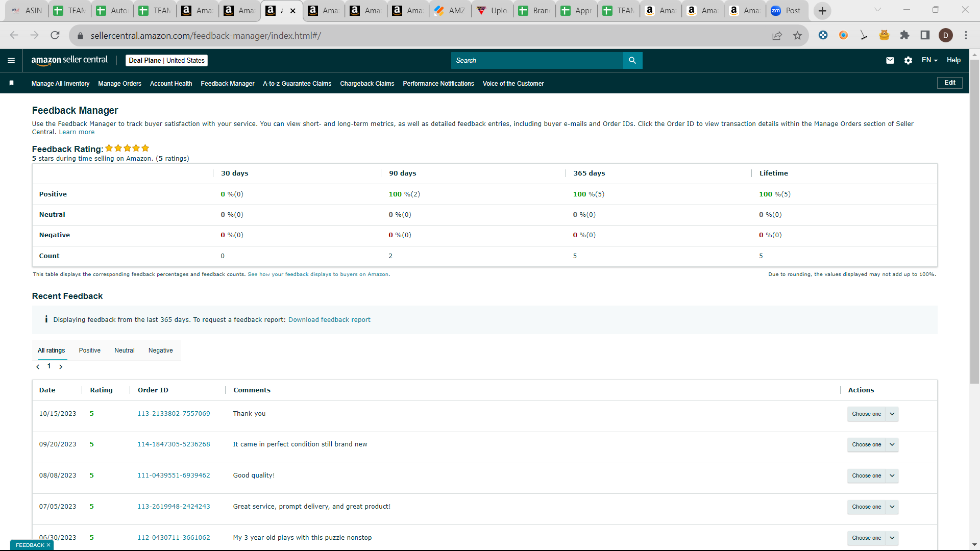Select the Positive ratings tab

(x=90, y=350)
